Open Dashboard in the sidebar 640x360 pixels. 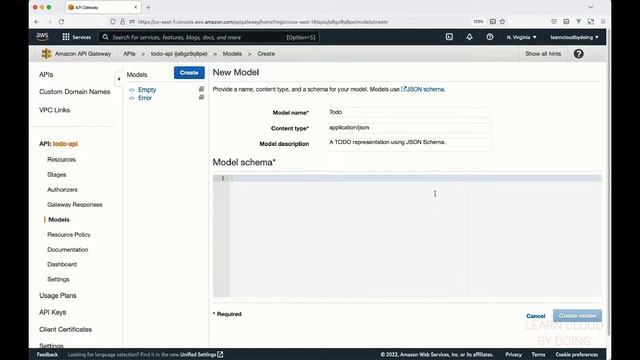point(62,264)
